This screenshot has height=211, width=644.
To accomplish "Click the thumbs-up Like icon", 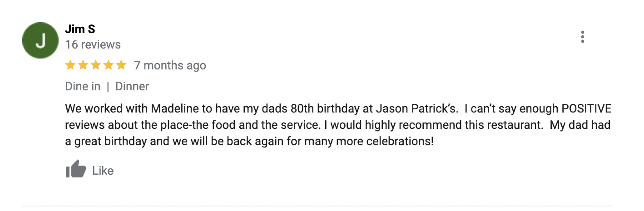I will (x=76, y=170).
